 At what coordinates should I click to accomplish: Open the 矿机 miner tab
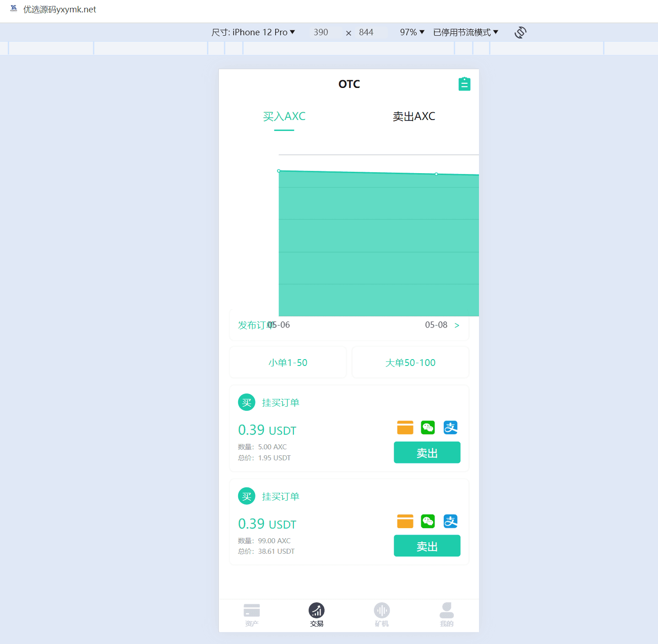click(381, 615)
